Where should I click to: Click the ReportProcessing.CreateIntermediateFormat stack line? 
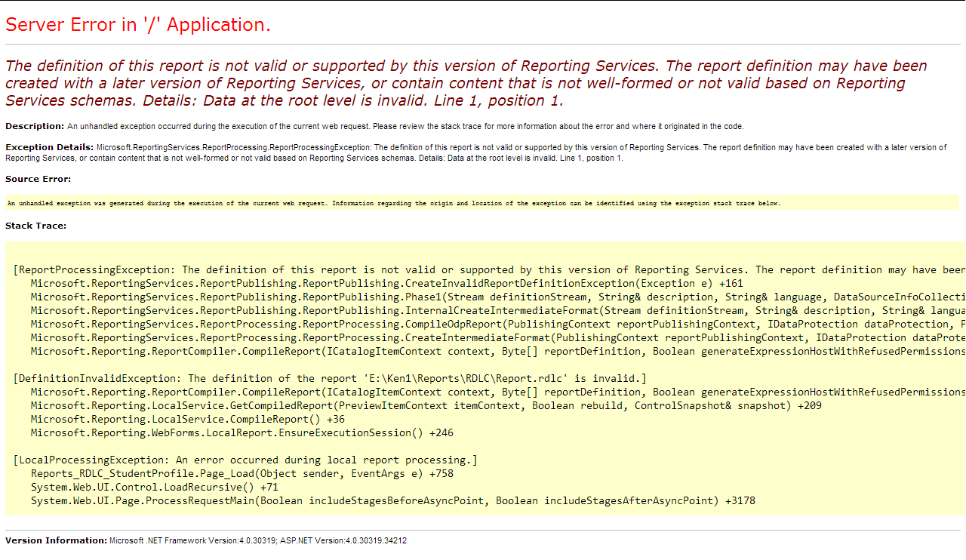coord(498,337)
